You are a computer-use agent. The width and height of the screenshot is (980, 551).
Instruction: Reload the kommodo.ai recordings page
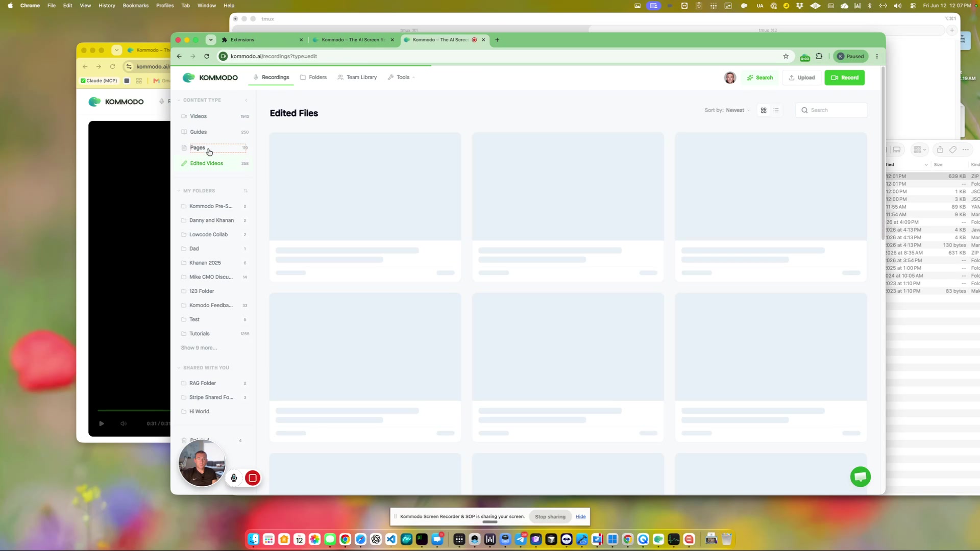tap(207, 56)
